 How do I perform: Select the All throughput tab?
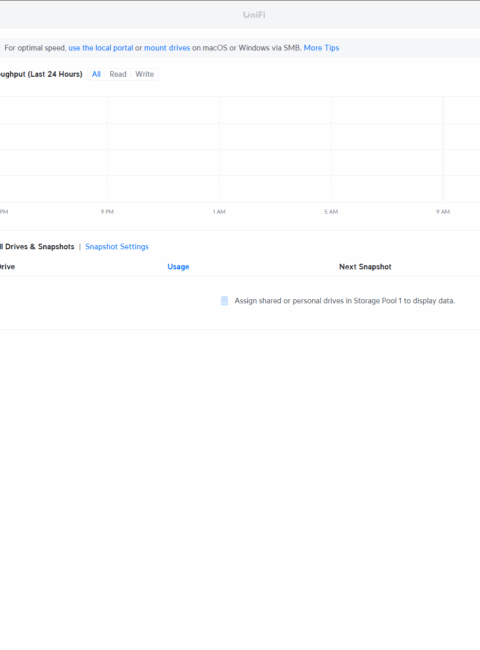pyautogui.click(x=96, y=74)
